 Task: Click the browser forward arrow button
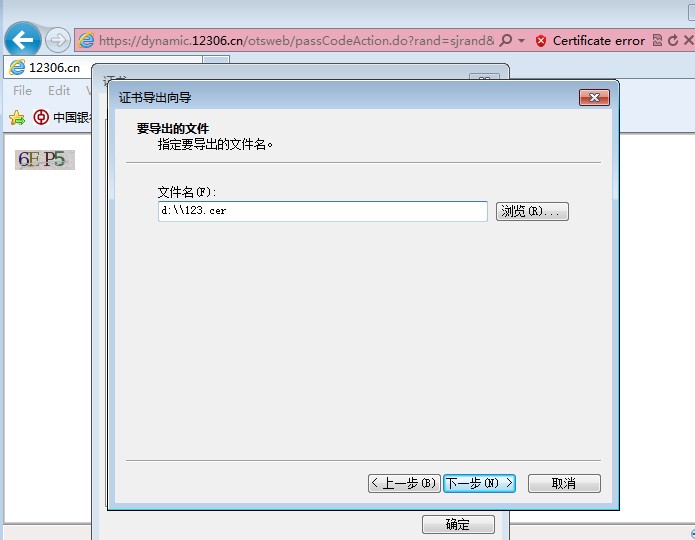(57, 41)
